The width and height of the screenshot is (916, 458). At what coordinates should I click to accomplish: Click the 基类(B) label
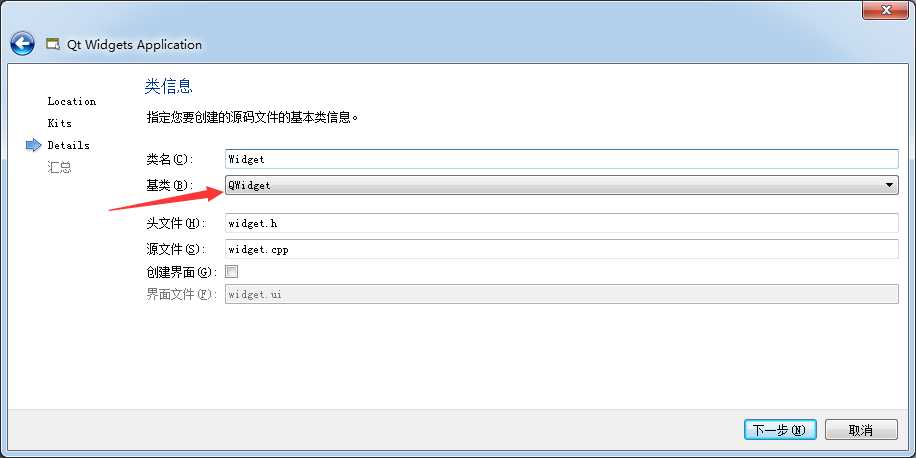(169, 185)
